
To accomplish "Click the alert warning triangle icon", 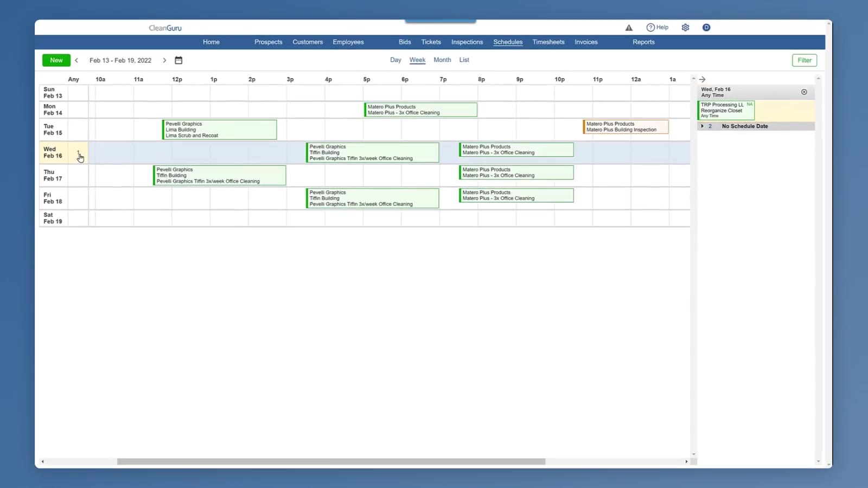I will click(629, 28).
